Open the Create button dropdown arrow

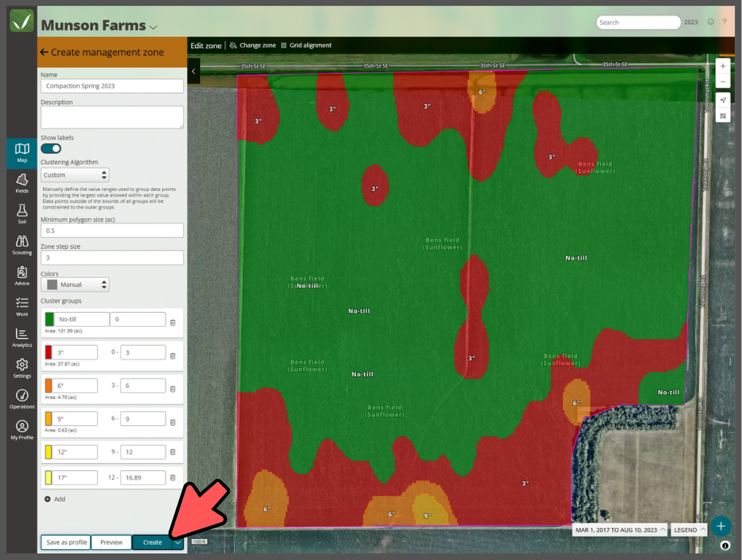(177, 542)
